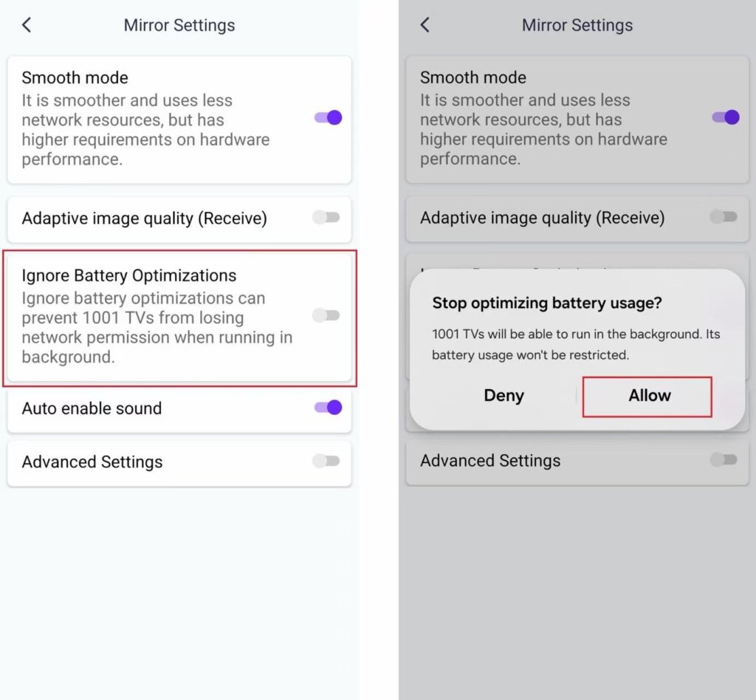The height and width of the screenshot is (700, 756).
Task: Click the Ignore Battery Optimizations heading
Action: click(129, 275)
